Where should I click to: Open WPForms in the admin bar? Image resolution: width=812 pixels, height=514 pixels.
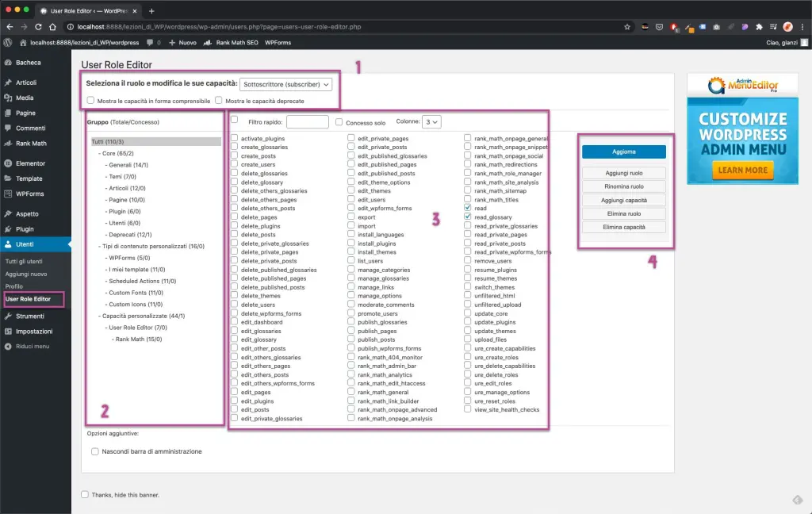tap(278, 43)
